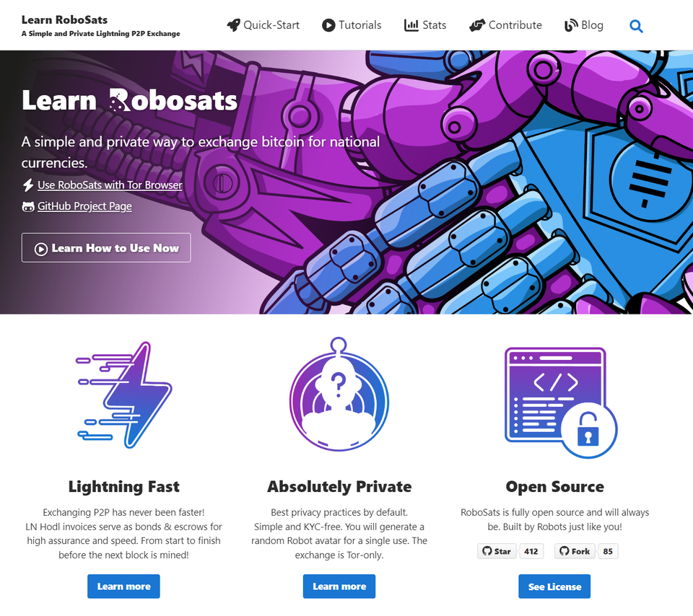
Task: Click the star count 412
Action: point(531,551)
